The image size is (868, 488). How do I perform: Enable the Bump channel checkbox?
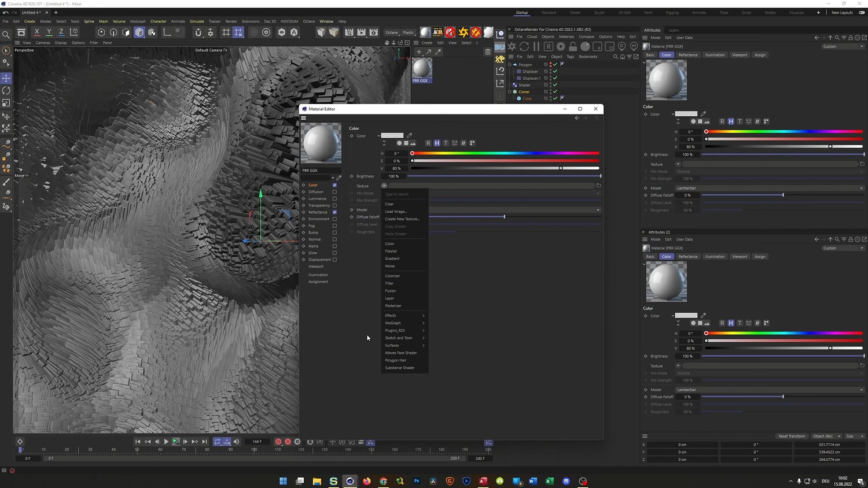tap(334, 232)
